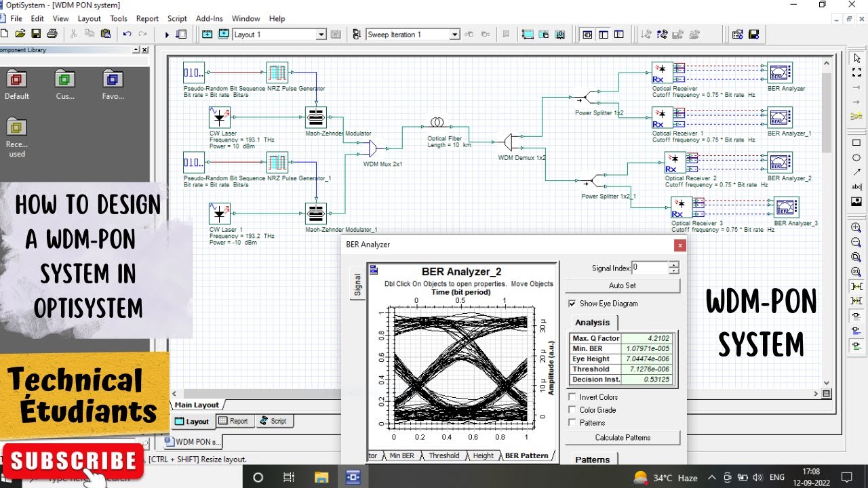Run the simulation with the Calculate arrow
Viewport: 868px width, 488px height.
[x=167, y=34]
